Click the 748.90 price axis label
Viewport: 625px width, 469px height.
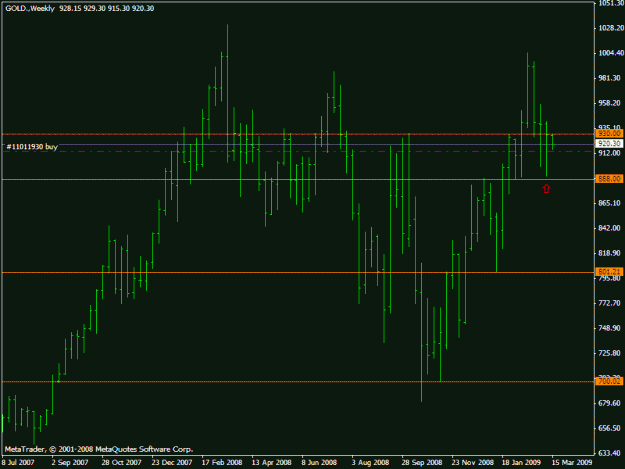click(x=610, y=328)
